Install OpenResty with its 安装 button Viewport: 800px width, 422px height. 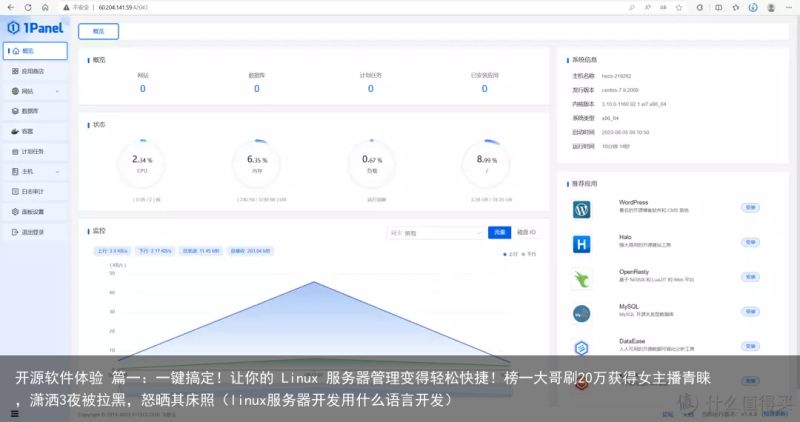750,277
